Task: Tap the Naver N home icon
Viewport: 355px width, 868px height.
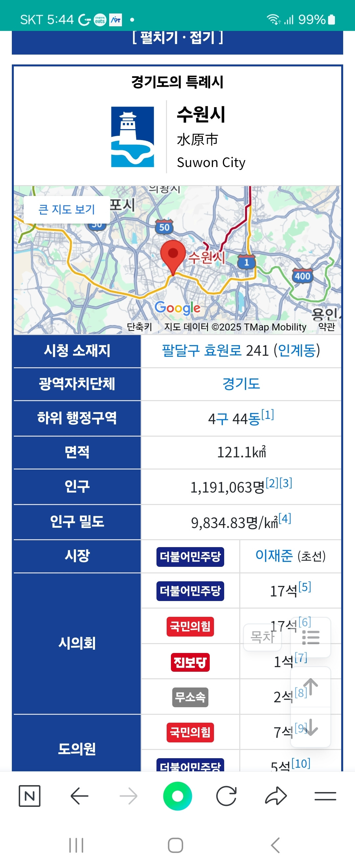Action: click(x=29, y=796)
